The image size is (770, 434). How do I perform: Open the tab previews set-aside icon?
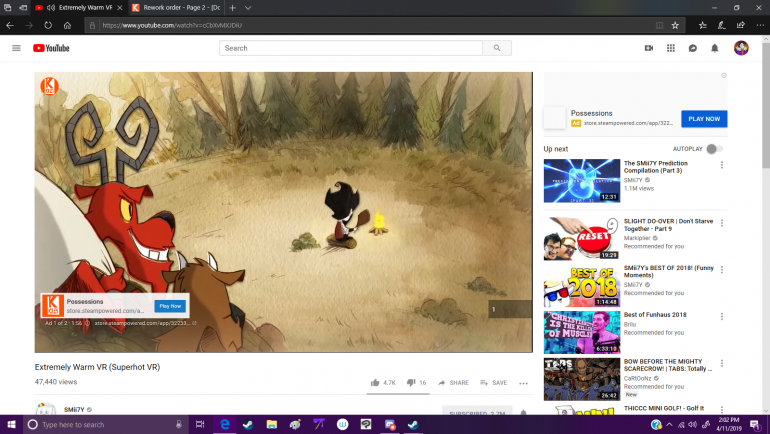[7, 7]
